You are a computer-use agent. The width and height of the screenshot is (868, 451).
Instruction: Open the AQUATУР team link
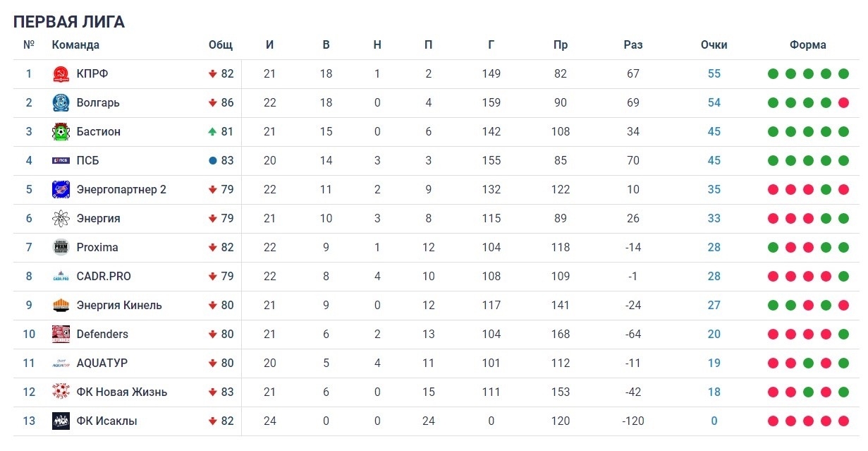(102, 363)
